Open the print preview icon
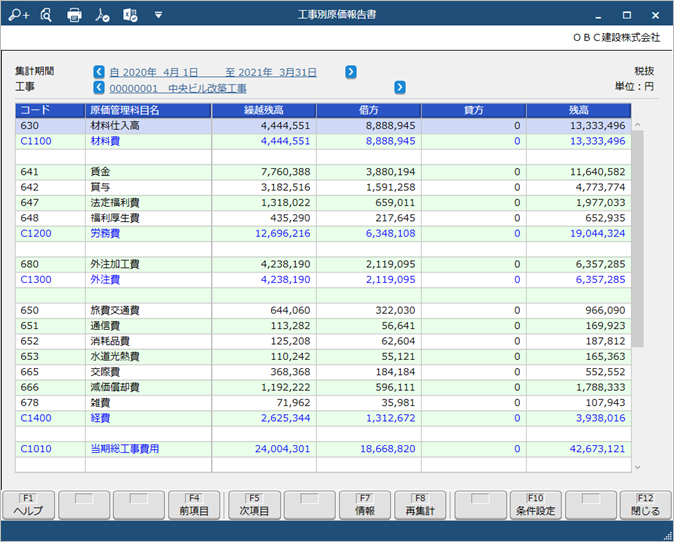This screenshot has height=542, width=674. point(46,15)
